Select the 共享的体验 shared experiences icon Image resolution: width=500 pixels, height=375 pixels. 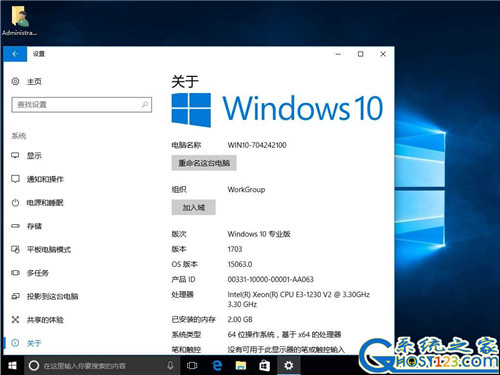click(15, 320)
